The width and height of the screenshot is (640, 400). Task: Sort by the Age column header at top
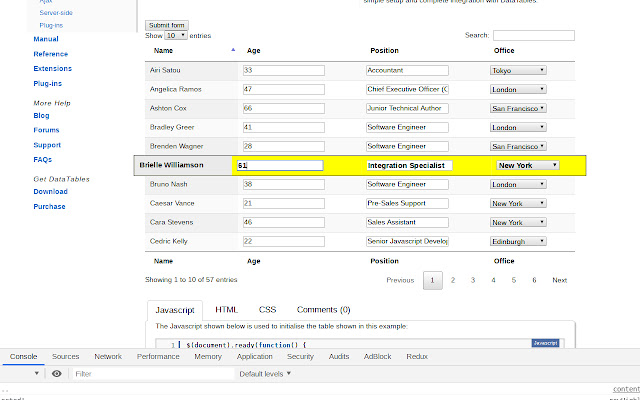point(253,51)
